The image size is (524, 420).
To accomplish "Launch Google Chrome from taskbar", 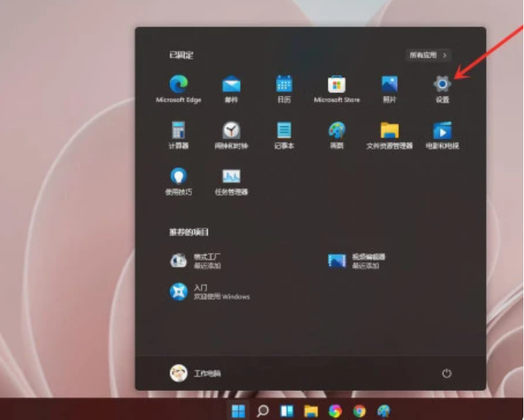I will [x=359, y=411].
